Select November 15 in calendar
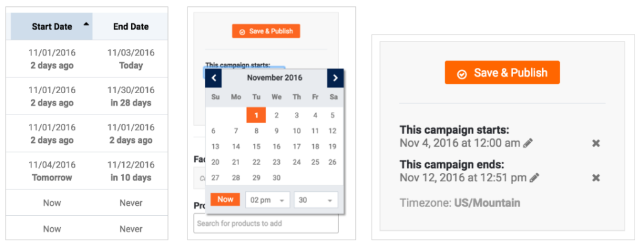This screenshot has height=246, width=644. pyautogui.click(x=257, y=147)
